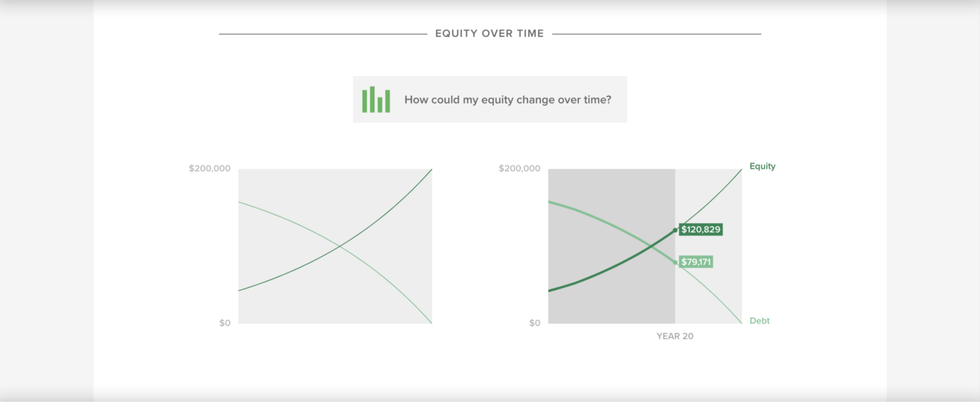Click the right chart's $0 axis label
Viewport: 980px width, 402px height.
(x=534, y=323)
